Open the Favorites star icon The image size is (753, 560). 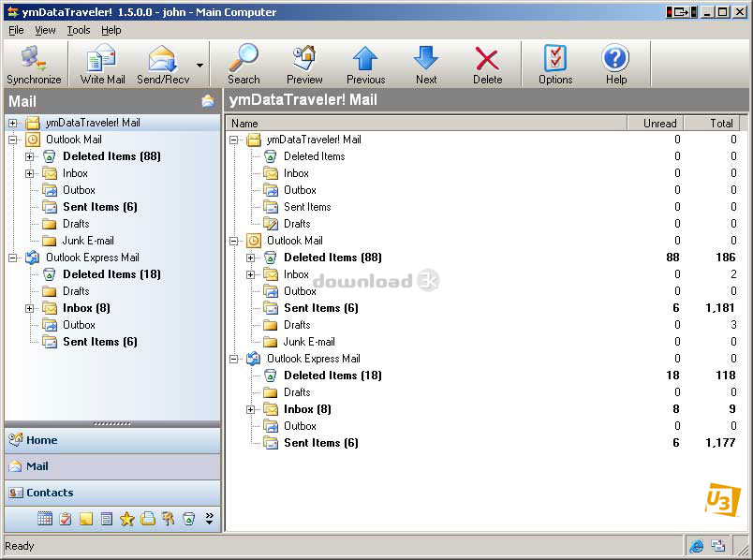[126, 519]
